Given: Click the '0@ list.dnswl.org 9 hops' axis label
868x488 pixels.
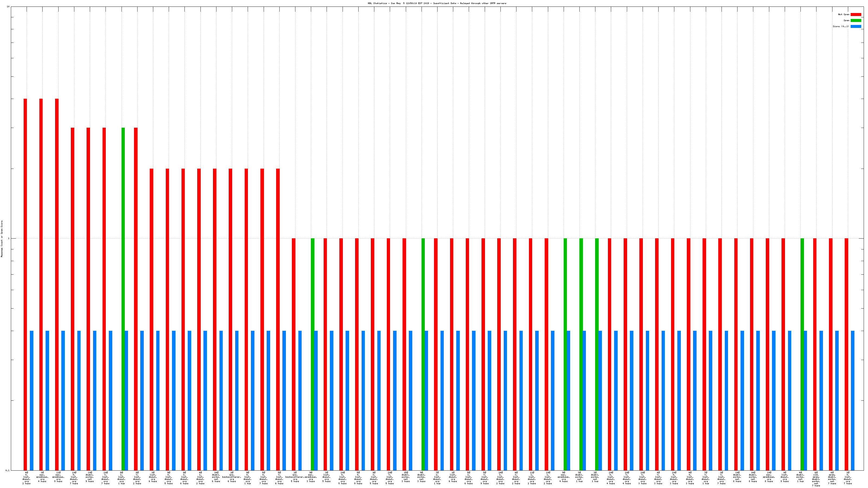Looking at the screenshot, I should point(784,477).
